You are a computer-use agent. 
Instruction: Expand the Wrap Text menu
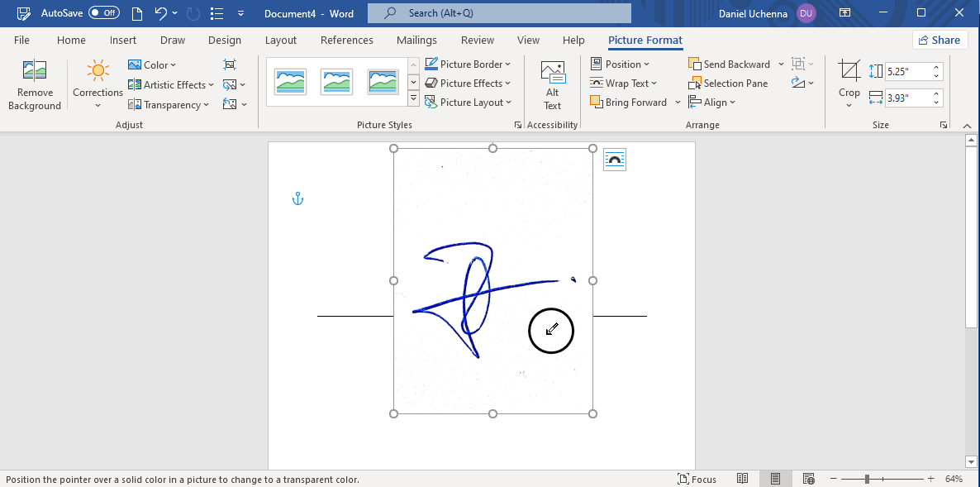click(x=626, y=83)
